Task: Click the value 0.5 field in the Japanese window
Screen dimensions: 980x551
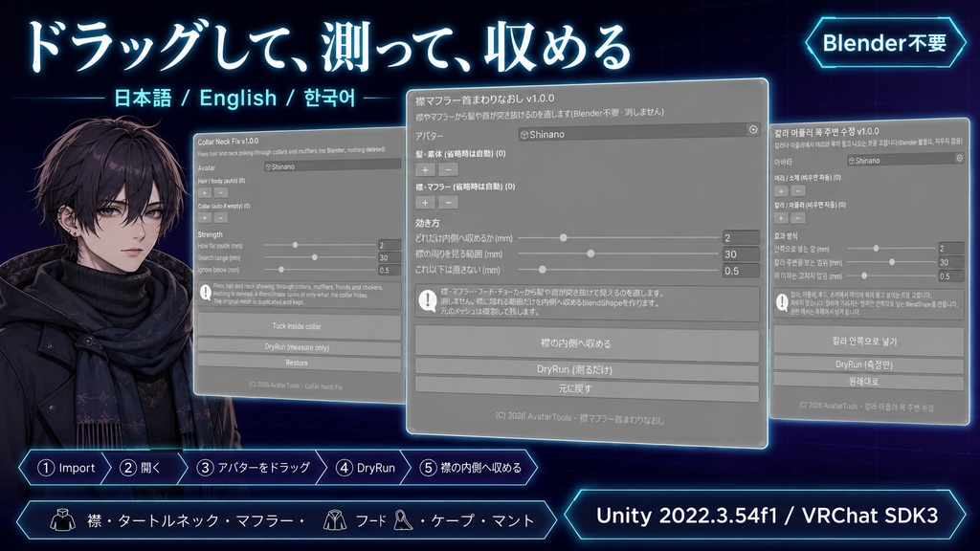Action: [741, 271]
